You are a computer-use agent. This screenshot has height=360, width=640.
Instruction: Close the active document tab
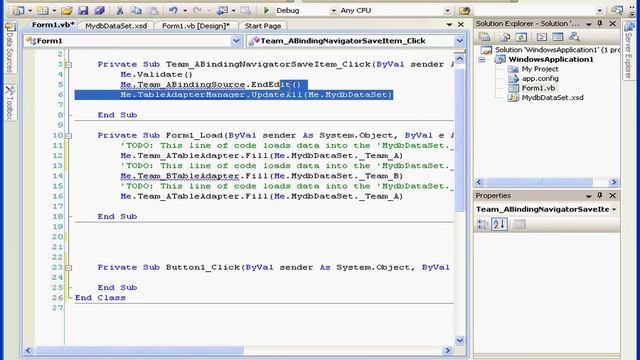(x=461, y=25)
